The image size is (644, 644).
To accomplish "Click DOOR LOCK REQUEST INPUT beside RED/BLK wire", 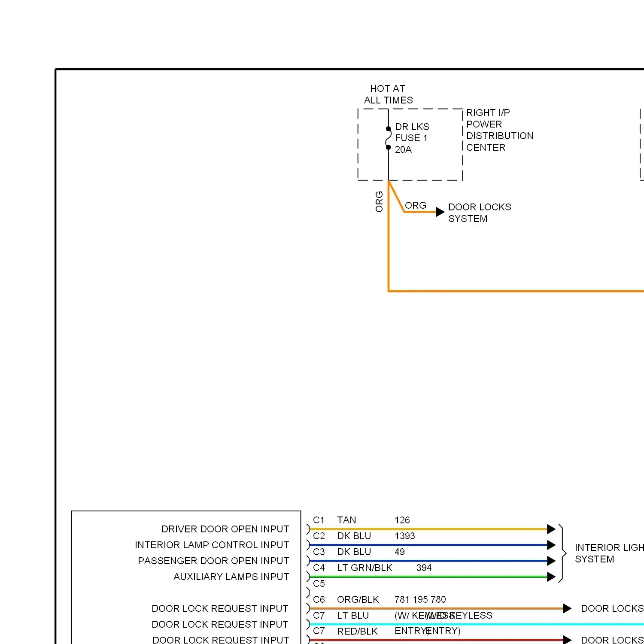I will pyautogui.click(x=221, y=640).
